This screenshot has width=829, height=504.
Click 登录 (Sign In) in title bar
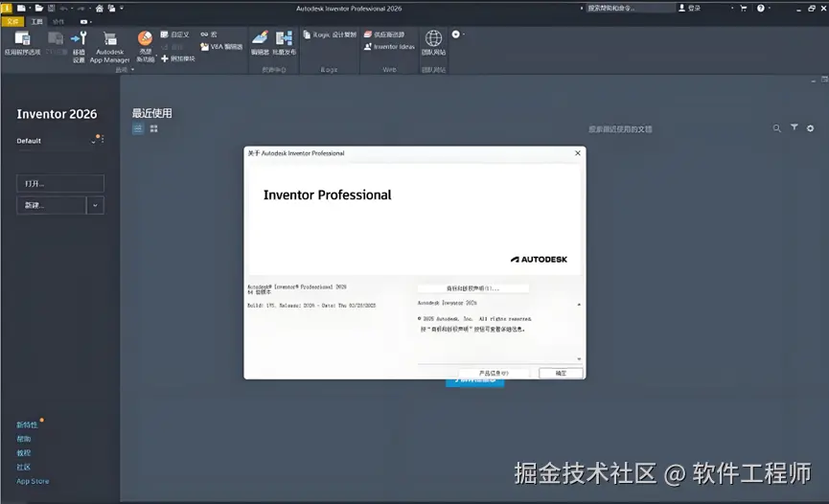(x=689, y=8)
